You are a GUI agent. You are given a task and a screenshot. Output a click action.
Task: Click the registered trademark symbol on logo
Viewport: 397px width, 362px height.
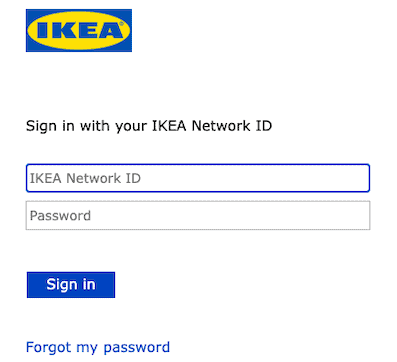click(x=121, y=24)
